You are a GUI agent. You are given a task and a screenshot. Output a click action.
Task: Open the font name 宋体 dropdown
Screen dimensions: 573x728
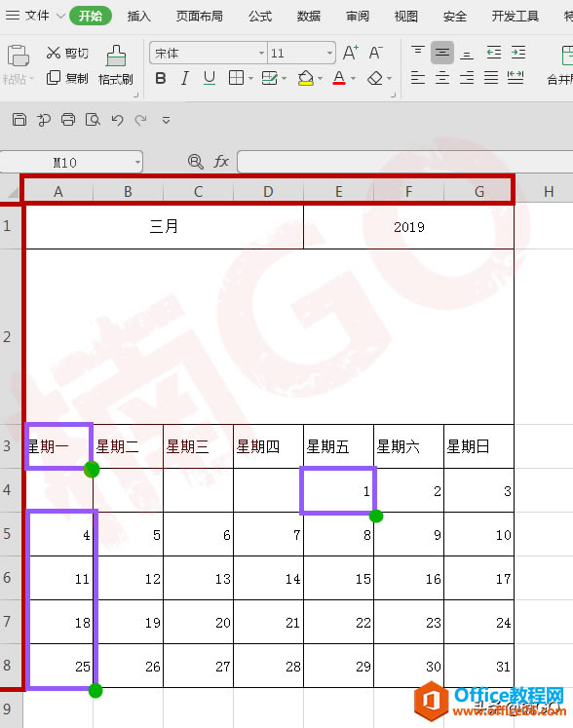(x=261, y=54)
